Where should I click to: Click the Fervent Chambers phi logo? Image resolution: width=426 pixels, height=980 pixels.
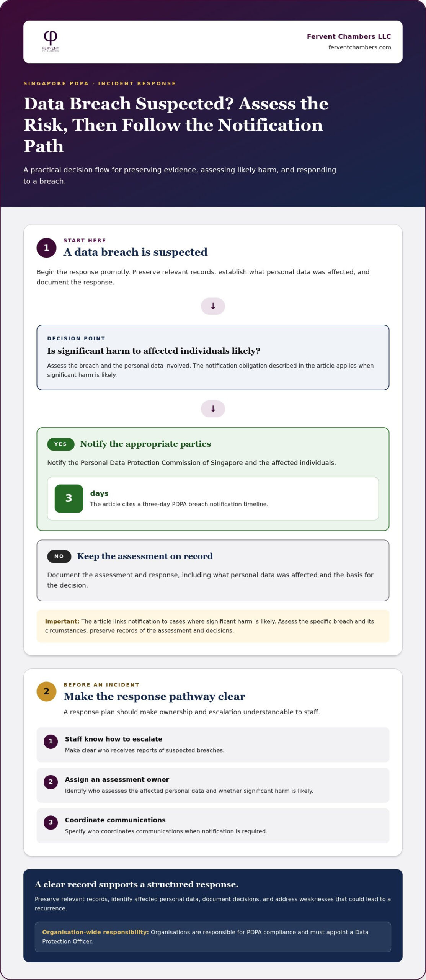pyautogui.click(x=51, y=41)
